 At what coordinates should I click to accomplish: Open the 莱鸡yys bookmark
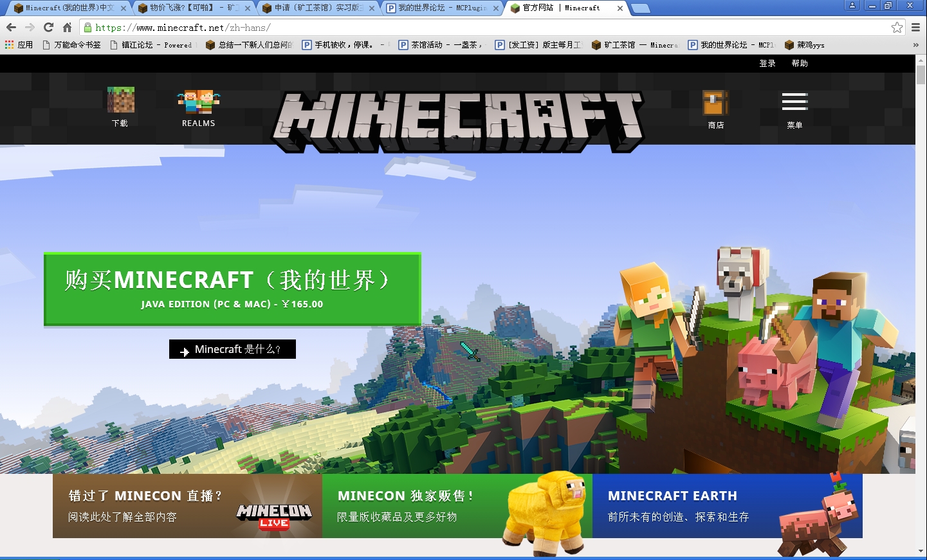(804, 45)
